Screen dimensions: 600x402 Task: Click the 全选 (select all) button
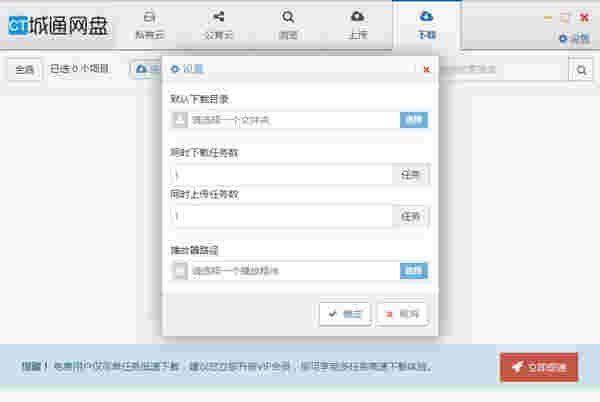tap(24, 70)
